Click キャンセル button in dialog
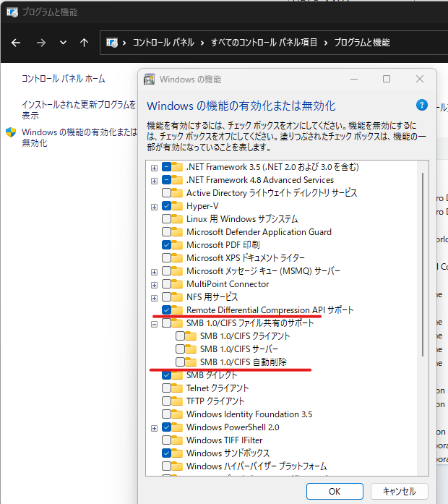Viewport: 448px width, 504px height. 400,491
